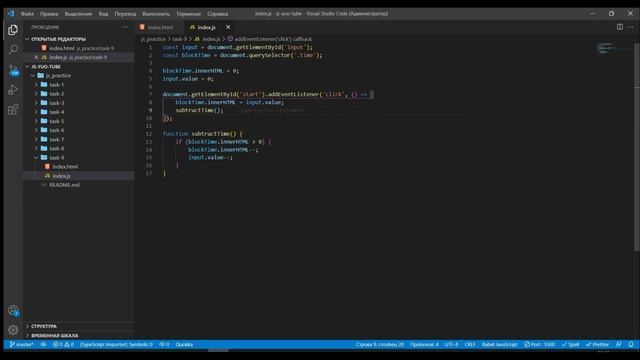The width and height of the screenshot is (640, 360).
Task: Open Run and Debug view
Action: (13, 89)
